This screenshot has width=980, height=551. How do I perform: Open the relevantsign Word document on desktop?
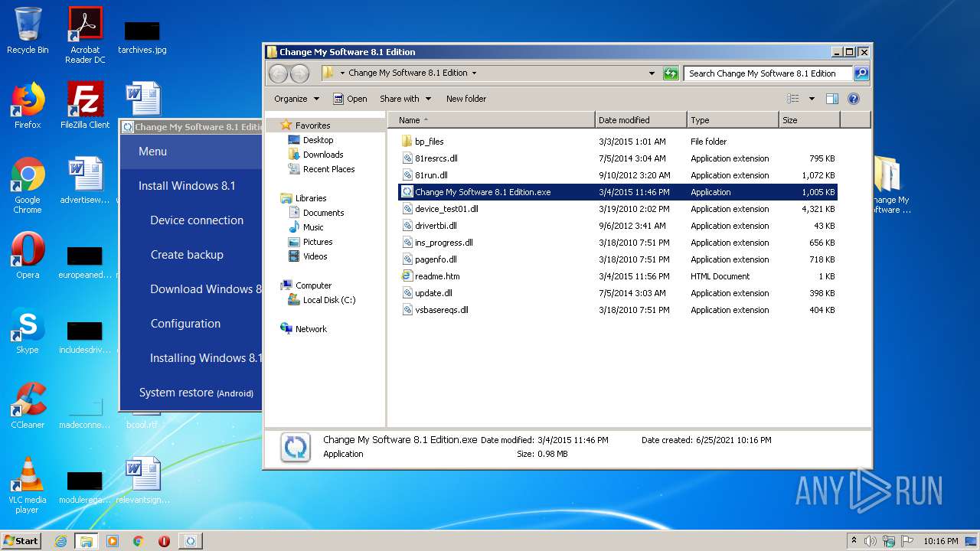click(x=142, y=481)
